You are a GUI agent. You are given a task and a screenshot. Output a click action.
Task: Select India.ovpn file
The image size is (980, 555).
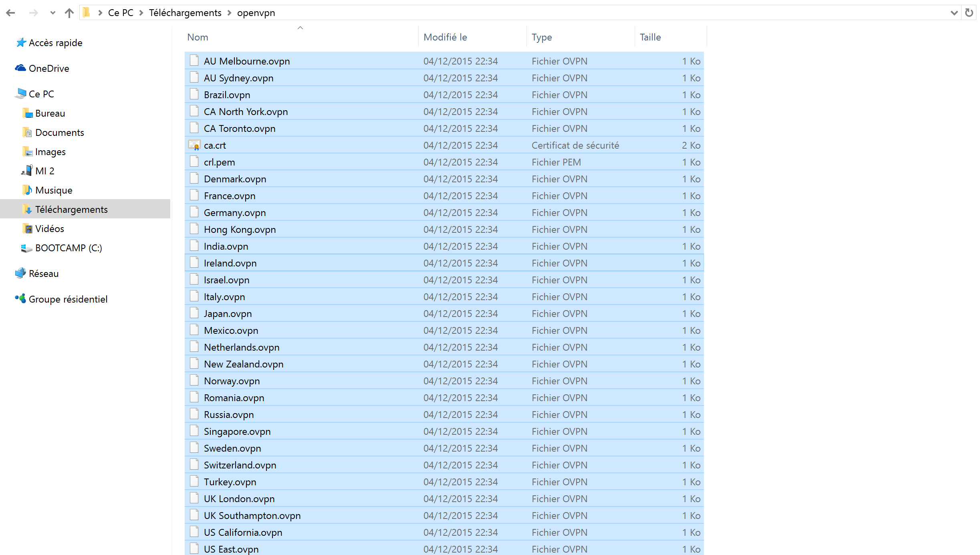pyautogui.click(x=444, y=246)
